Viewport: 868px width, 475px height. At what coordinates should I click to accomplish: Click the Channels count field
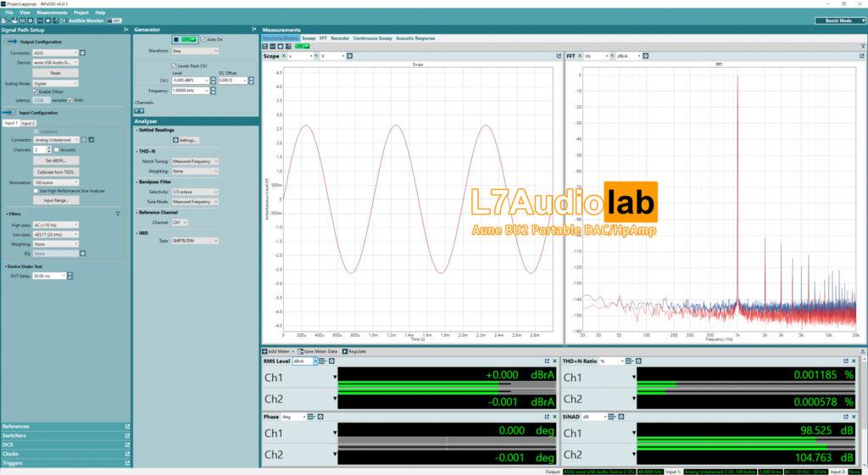coord(40,150)
